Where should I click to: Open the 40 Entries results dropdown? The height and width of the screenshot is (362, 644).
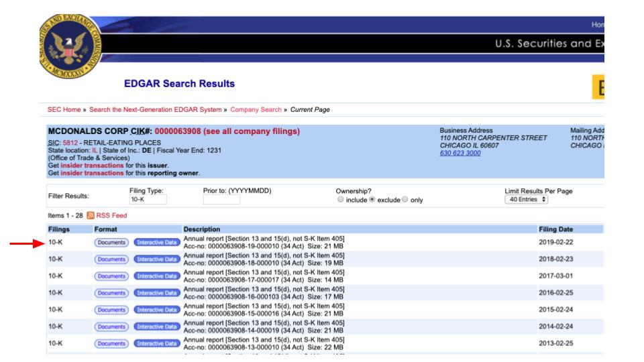point(526,200)
